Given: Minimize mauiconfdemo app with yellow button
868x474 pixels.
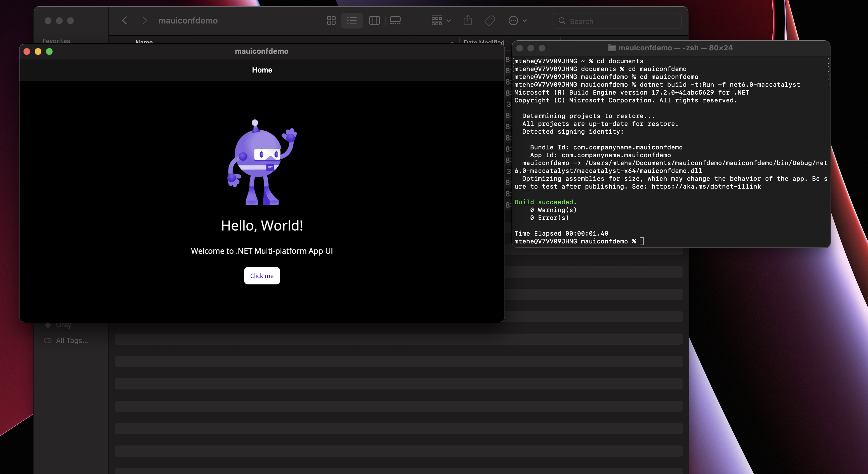Looking at the screenshot, I should click(x=38, y=51).
